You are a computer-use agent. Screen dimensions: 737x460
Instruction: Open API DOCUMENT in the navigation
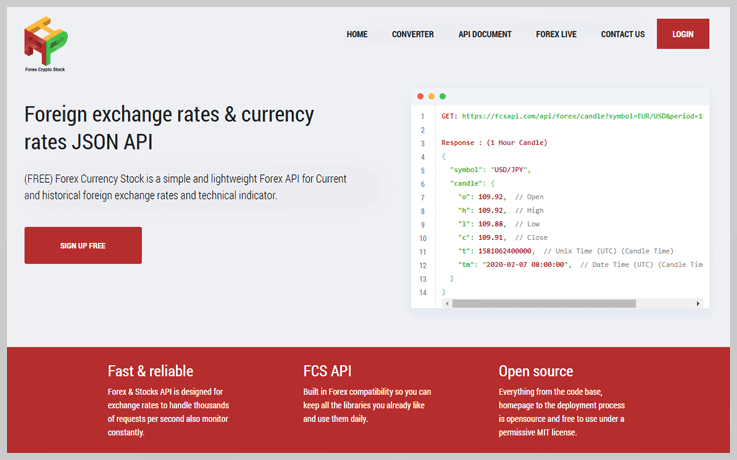tap(485, 34)
